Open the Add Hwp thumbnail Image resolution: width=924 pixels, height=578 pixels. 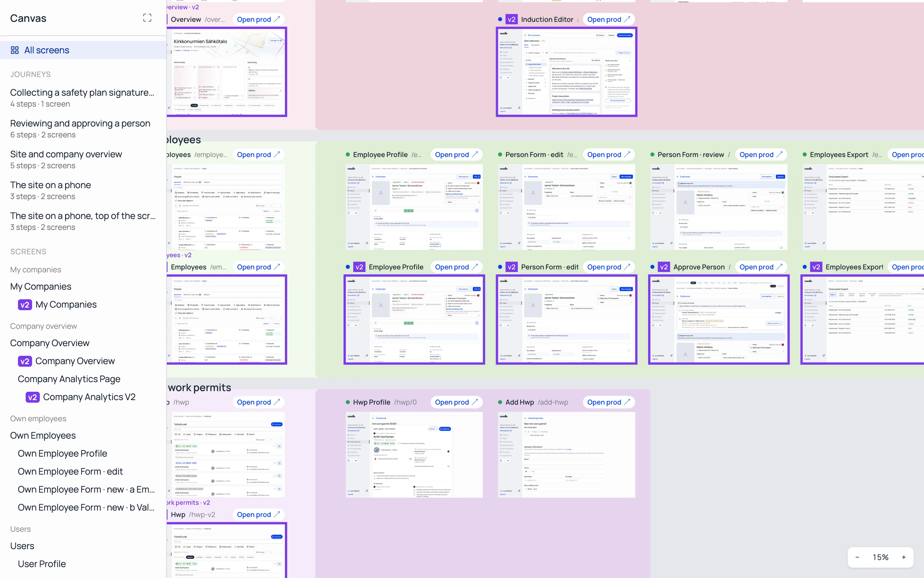click(x=567, y=455)
